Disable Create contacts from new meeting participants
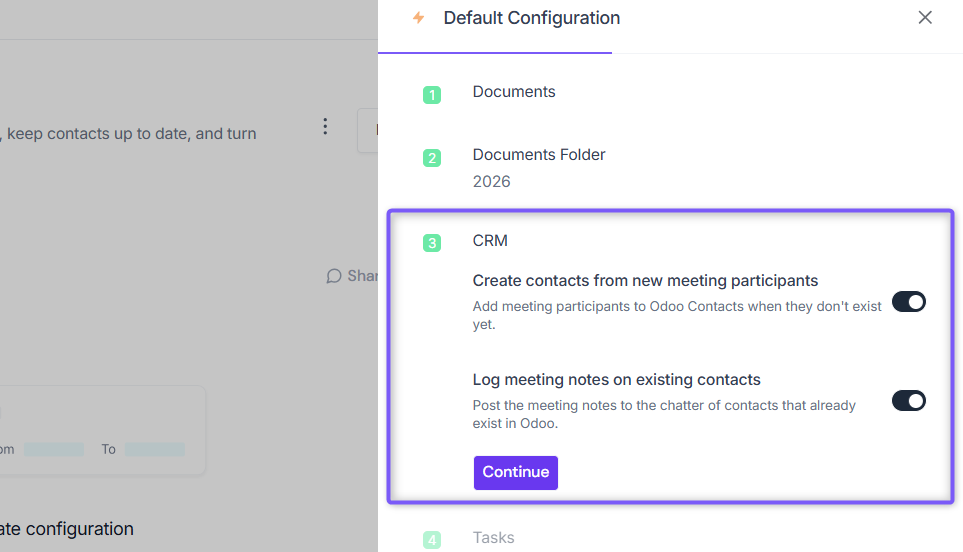The image size is (963, 552). click(x=908, y=302)
